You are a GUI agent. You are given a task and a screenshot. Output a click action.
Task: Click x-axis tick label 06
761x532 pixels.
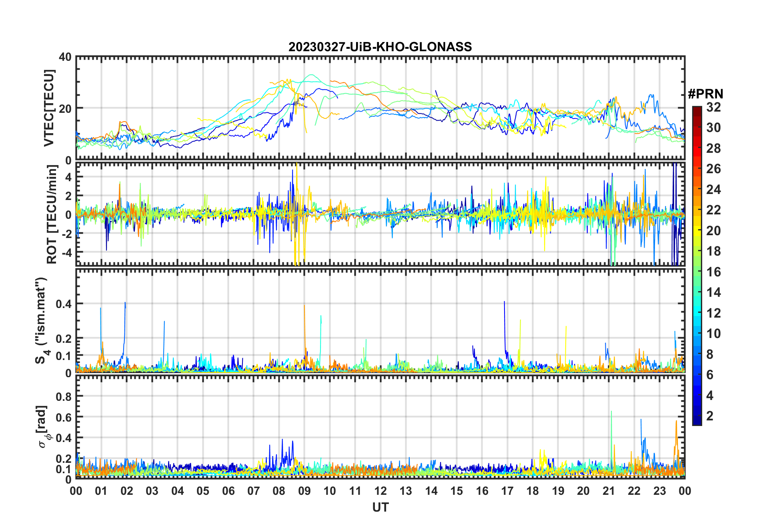[228, 491]
